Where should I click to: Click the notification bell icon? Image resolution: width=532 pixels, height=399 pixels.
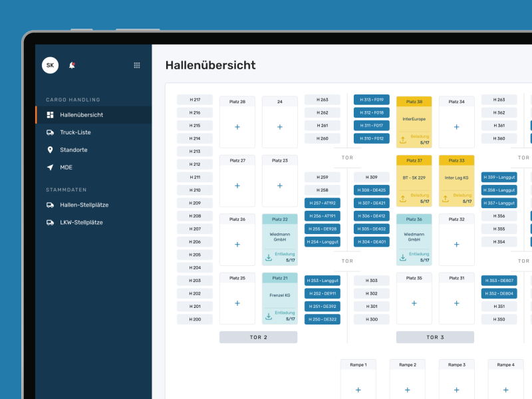click(x=72, y=65)
